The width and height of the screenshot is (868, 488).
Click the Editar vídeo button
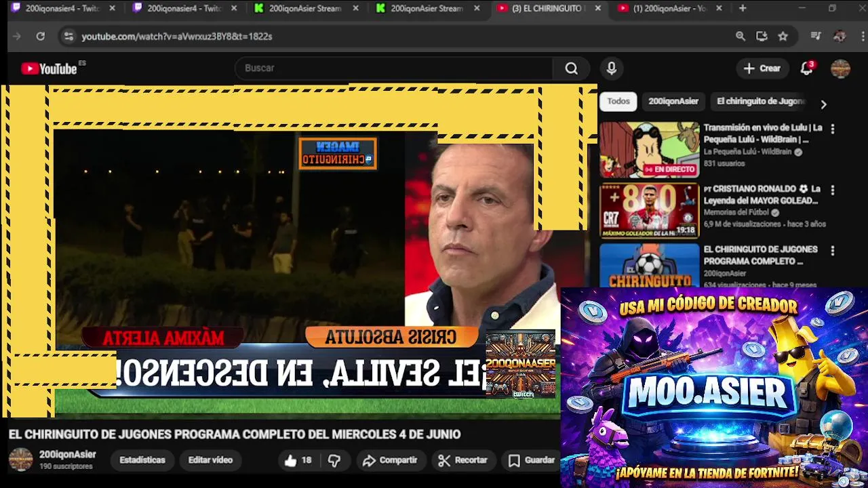[x=210, y=460]
